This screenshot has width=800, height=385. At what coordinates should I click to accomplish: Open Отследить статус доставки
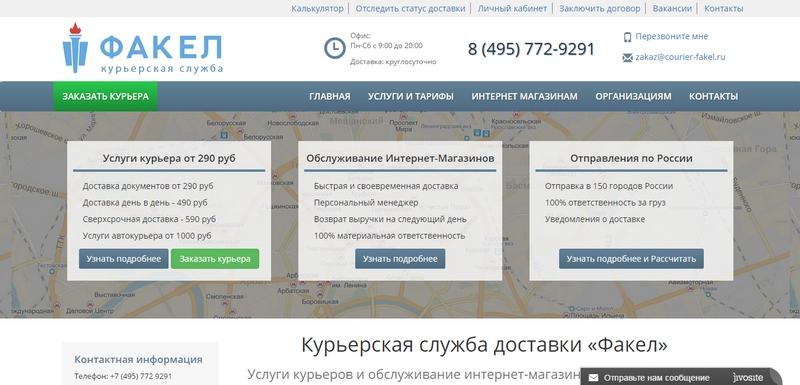tap(410, 8)
